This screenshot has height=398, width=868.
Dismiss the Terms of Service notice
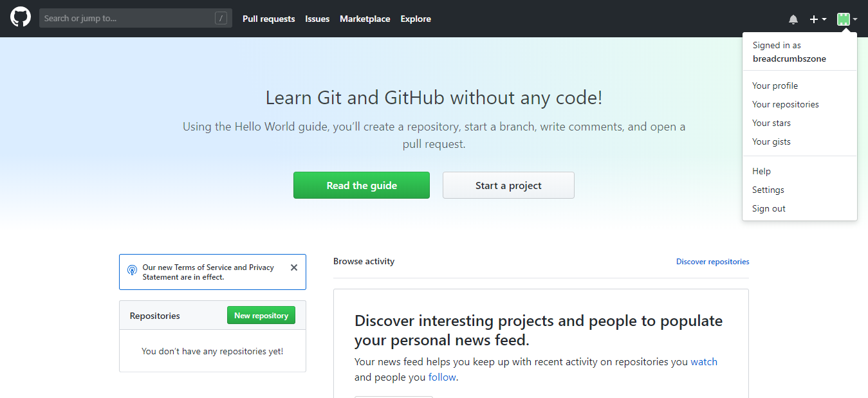coord(294,267)
